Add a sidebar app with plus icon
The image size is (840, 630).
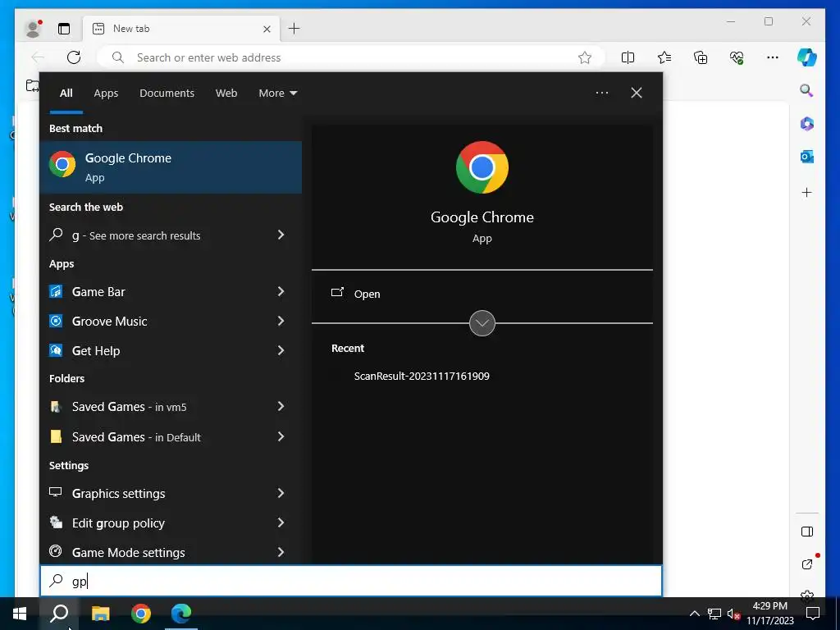point(807,192)
